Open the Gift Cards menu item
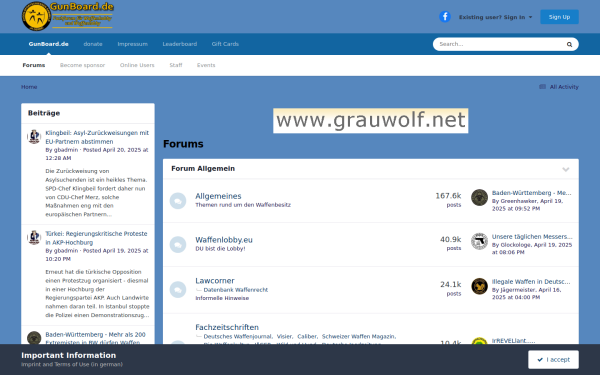 (x=225, y=44)
